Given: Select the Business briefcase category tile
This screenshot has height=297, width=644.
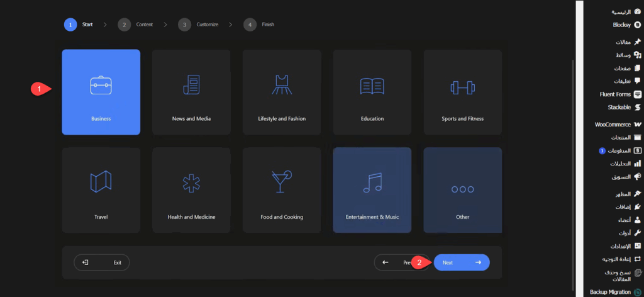Looking at the screenshot, I should pos(101,92).
